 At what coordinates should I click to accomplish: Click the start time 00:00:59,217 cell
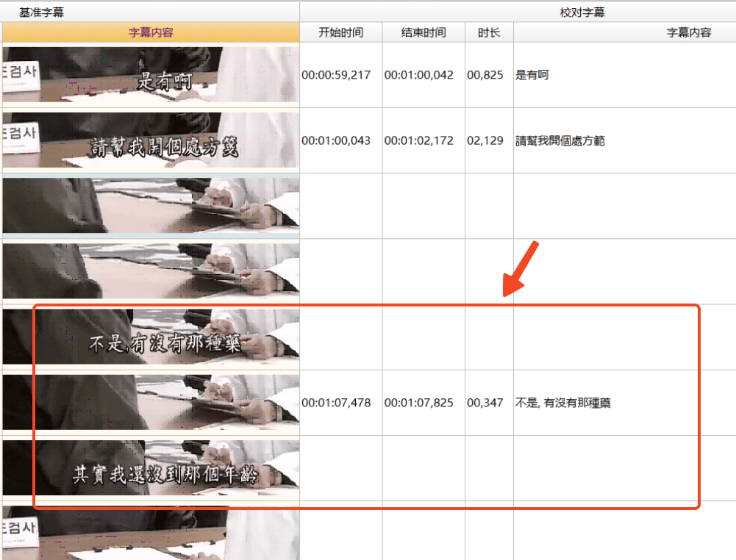[340, 74]
